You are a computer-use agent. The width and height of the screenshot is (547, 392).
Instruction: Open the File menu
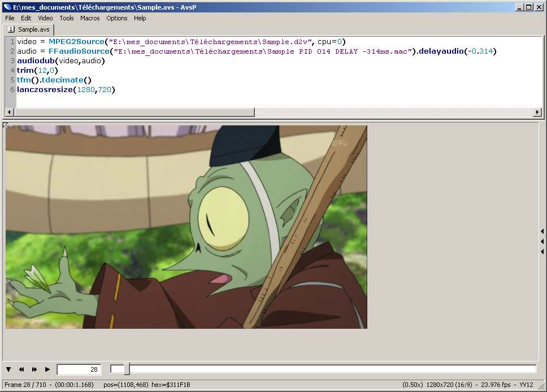tap(10, 18)
